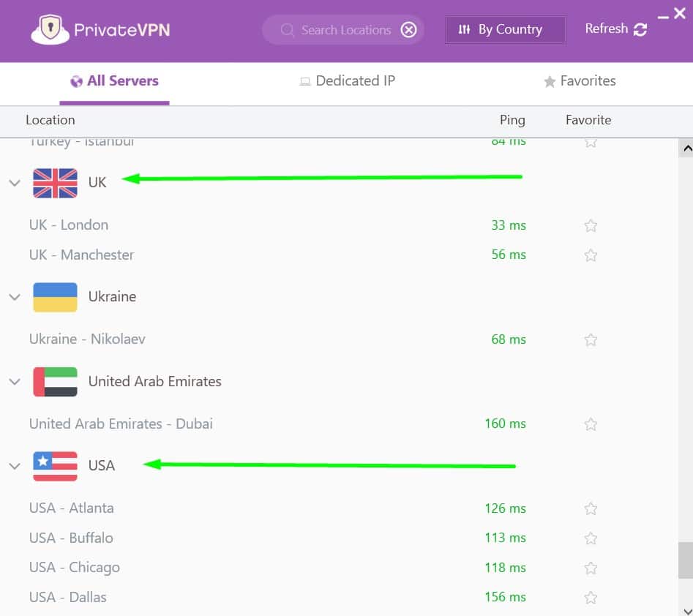Click the vertical scrollbar thumb
The width and height of the screenshot is (693, 616).
click(x=686, y=560)
